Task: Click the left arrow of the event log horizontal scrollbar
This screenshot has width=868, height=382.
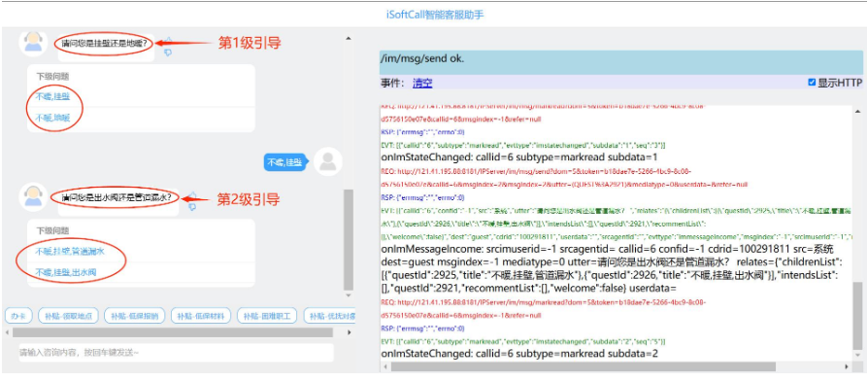Action: point(384,367)
